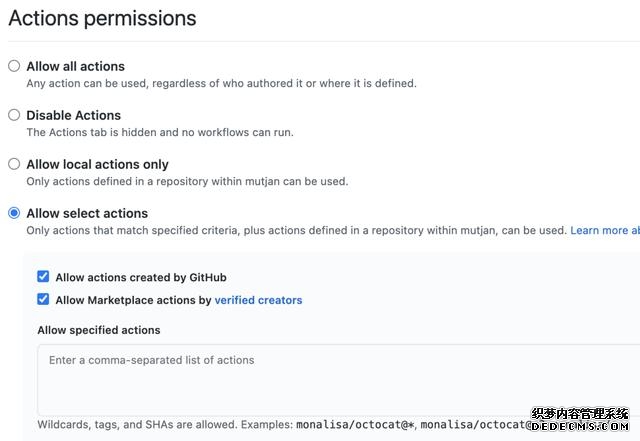
Task: Follow the "Learn more" link
Action: (x=604, y=230)
